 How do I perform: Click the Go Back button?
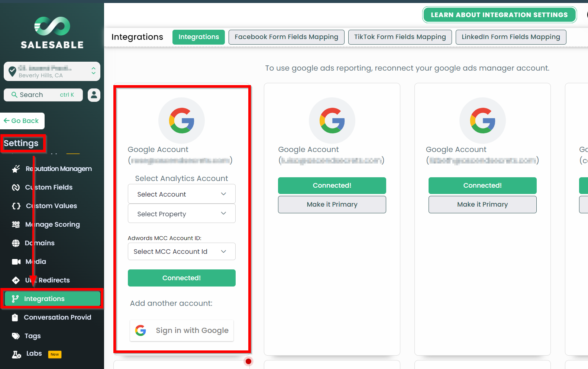[22, 121]
